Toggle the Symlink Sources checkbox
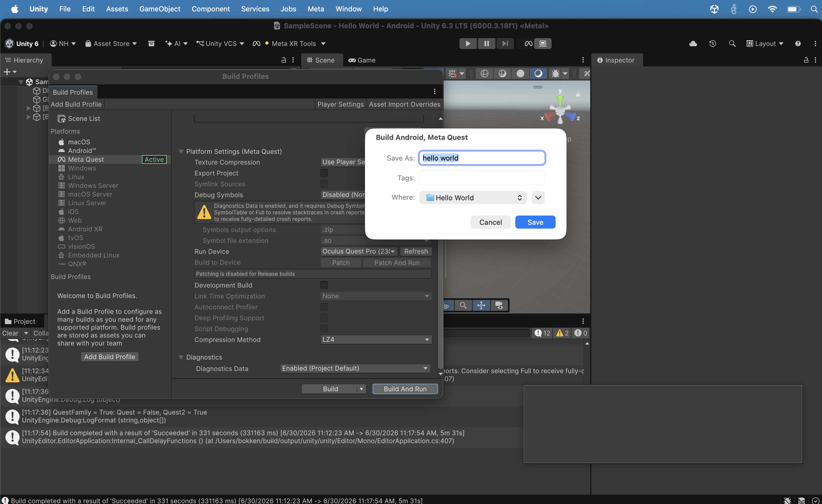822x504 pixels. (324, 184)
